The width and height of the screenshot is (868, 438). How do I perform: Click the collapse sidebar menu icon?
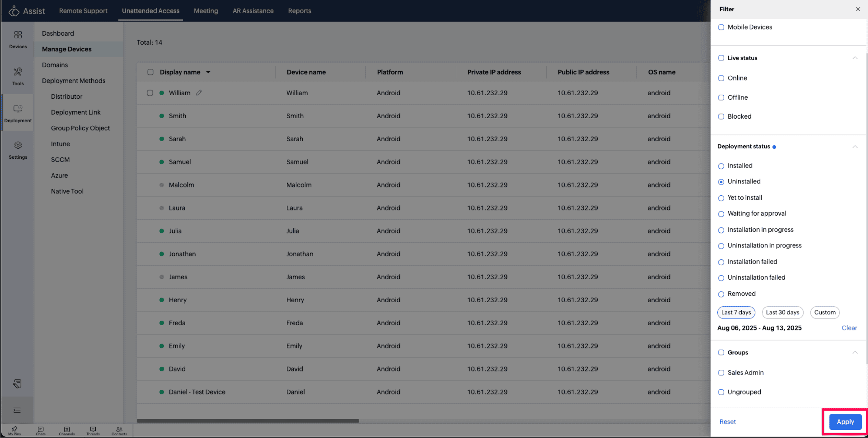(x=17, y=410)
